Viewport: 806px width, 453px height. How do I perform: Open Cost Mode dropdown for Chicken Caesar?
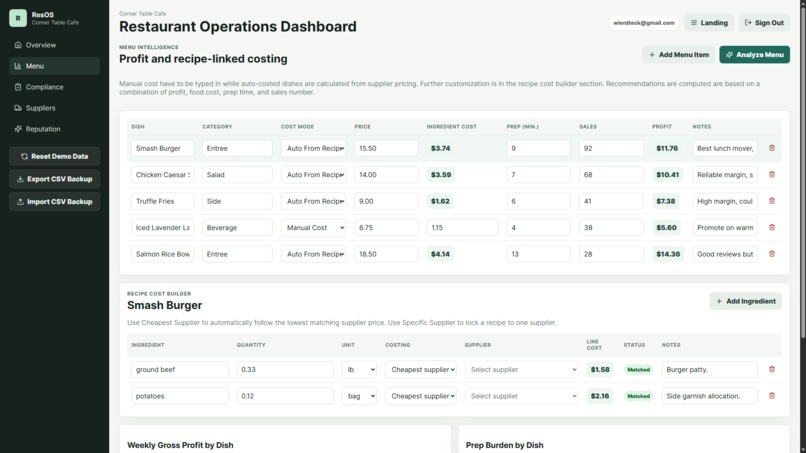tap(313, 174)
